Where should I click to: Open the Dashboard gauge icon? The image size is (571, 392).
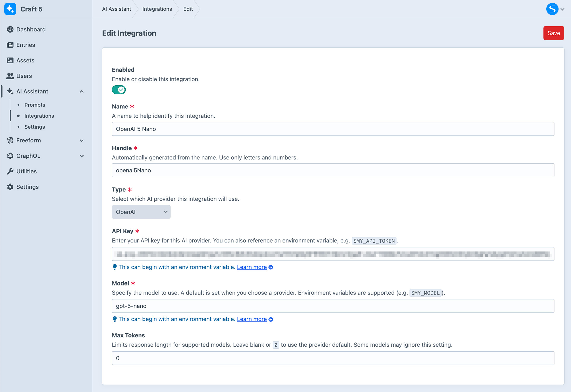click(x=10, y=29)
